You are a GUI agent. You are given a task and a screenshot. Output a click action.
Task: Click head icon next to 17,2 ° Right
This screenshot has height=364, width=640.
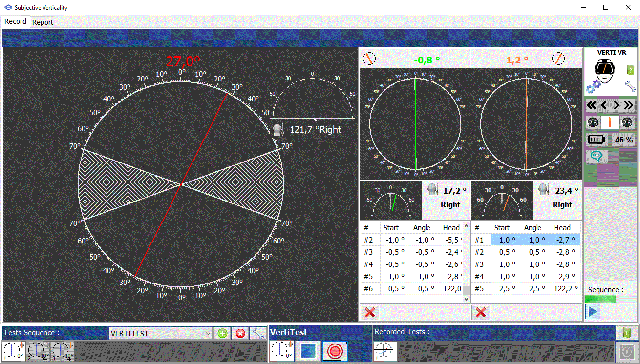coord(432,189)
